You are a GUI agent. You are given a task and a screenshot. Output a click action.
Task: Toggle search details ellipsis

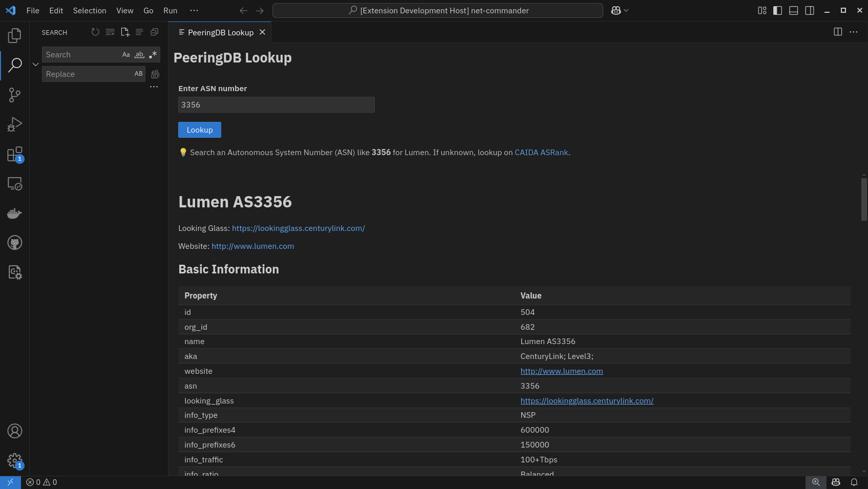pyautogui.click(x=154, y=87)
